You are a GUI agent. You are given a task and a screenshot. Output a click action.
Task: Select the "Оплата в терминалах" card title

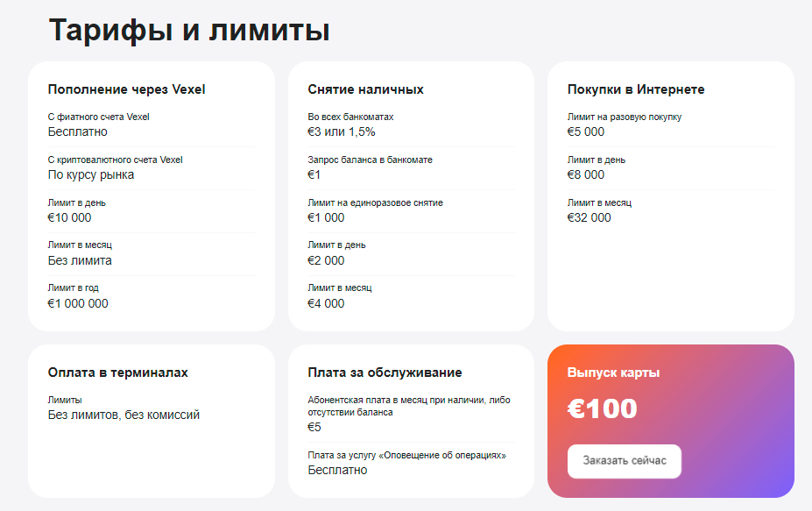point(118,373)
